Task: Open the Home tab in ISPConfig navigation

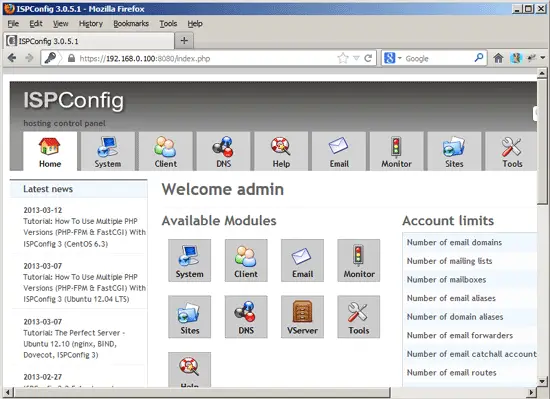Action: [x=50, y=151]
